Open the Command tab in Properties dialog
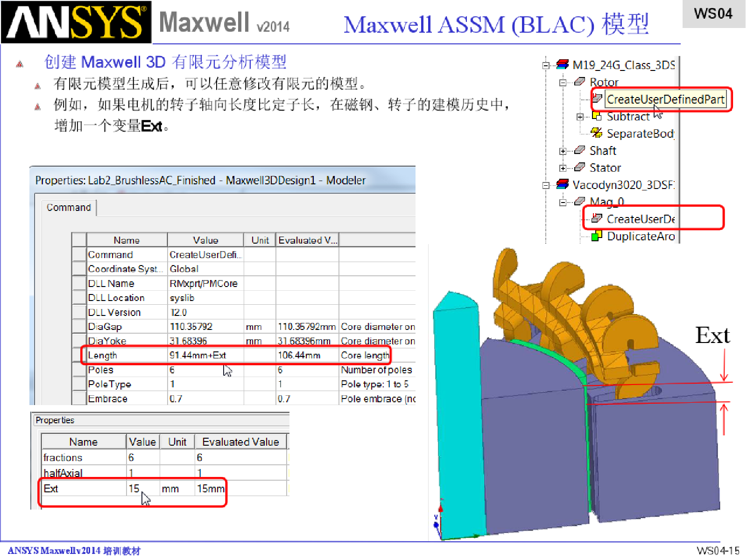The height and width of the screenshot is (560, 747). click(69, 208)
